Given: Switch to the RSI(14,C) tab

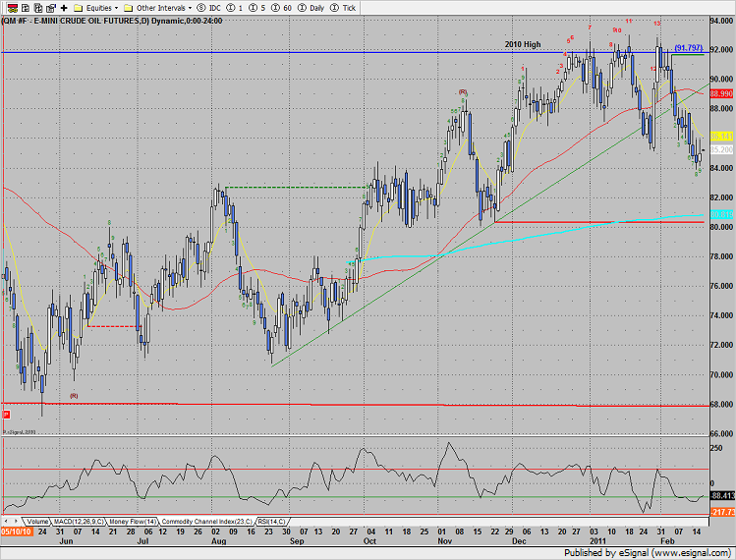Looking at the screenshot, I should coord(272,522).
